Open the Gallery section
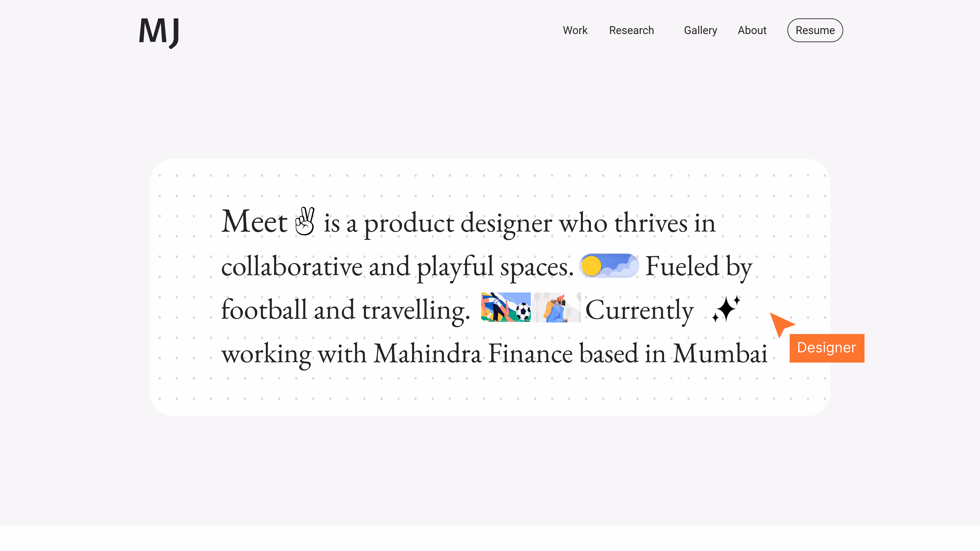 point(700,30)
